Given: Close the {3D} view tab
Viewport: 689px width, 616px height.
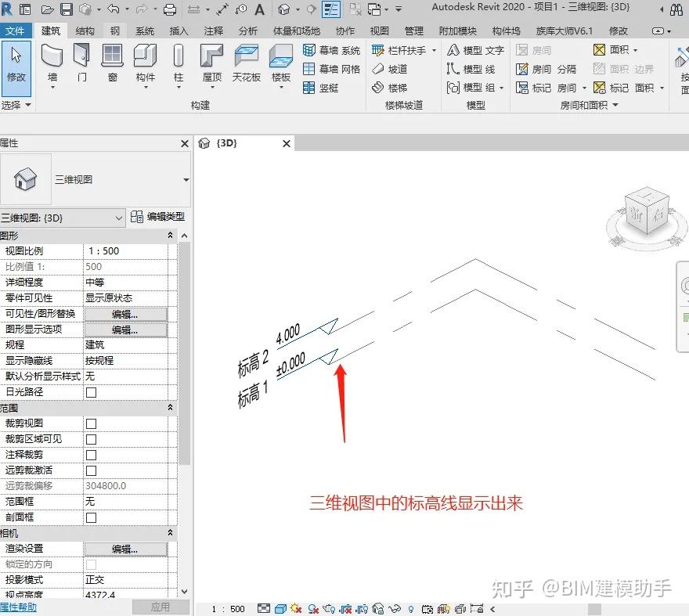Looking at the screenshot, I should [287, 144].
